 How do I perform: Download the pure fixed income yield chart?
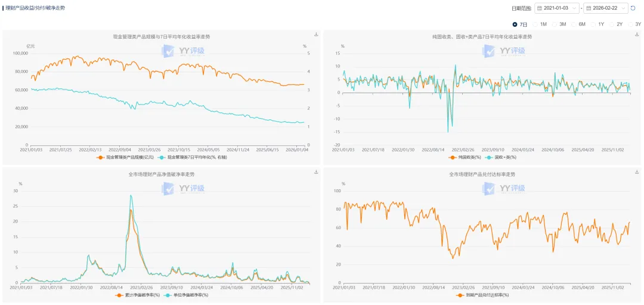point(637,35)
